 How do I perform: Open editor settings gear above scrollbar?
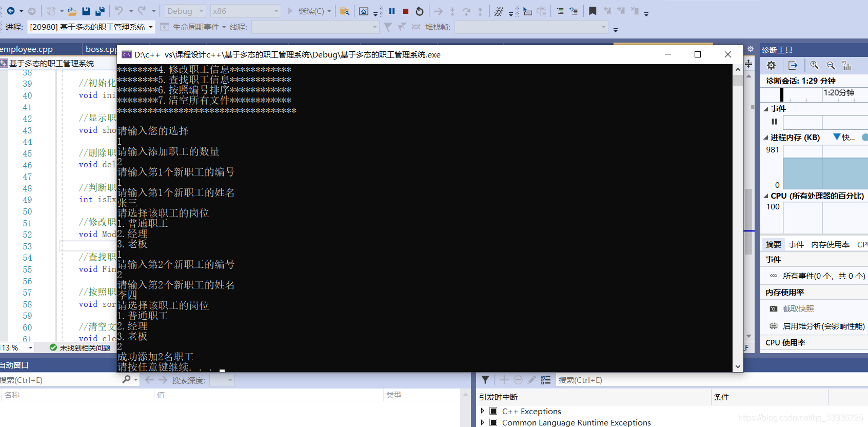pos(750,49)
